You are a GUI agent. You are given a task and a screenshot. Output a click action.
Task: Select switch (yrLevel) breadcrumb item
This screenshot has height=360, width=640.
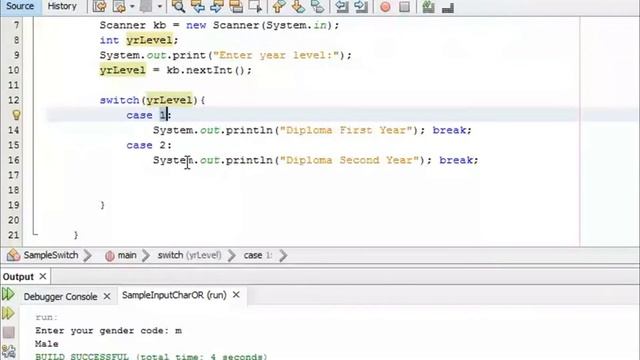[x=189, y=255]
